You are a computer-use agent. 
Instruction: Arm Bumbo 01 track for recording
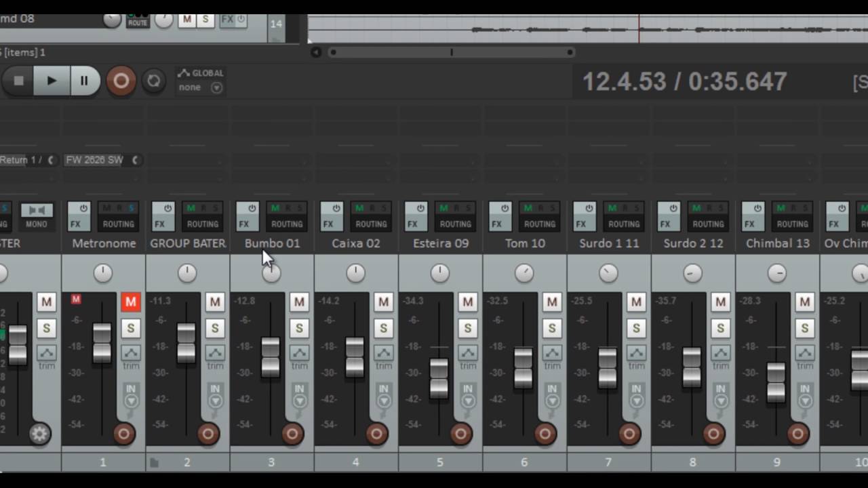click(x=292, y=434)
